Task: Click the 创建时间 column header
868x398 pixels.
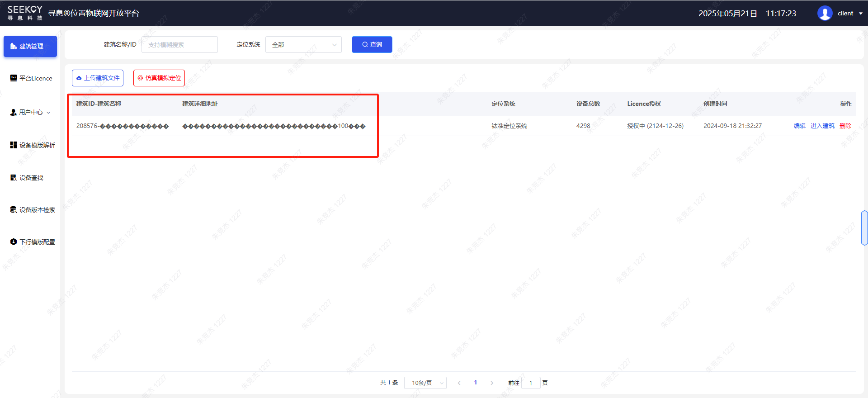Action: coord(715,104)
